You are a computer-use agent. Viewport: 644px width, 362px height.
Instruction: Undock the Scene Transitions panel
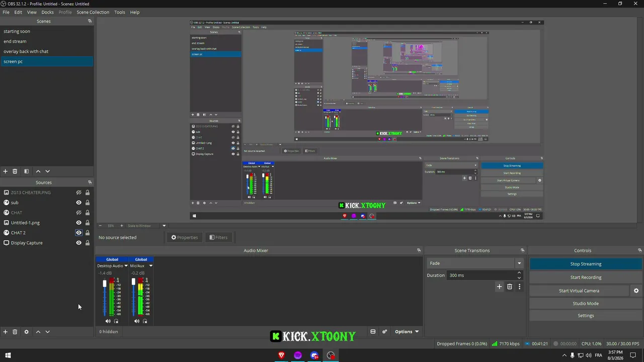522,250
